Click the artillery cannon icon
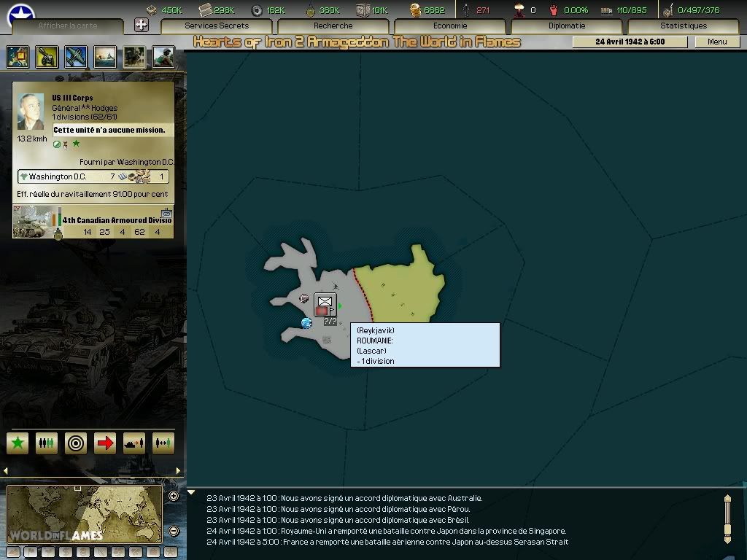 tap(47, 57)
